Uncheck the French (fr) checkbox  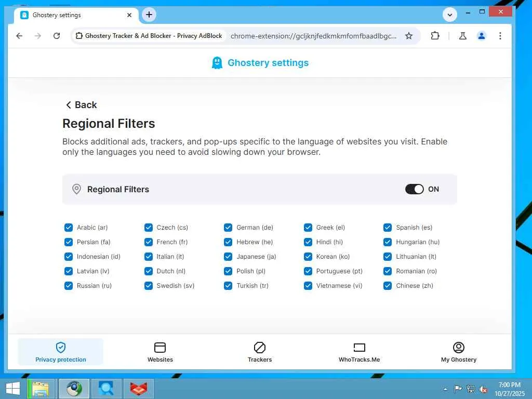click(148, 242)
